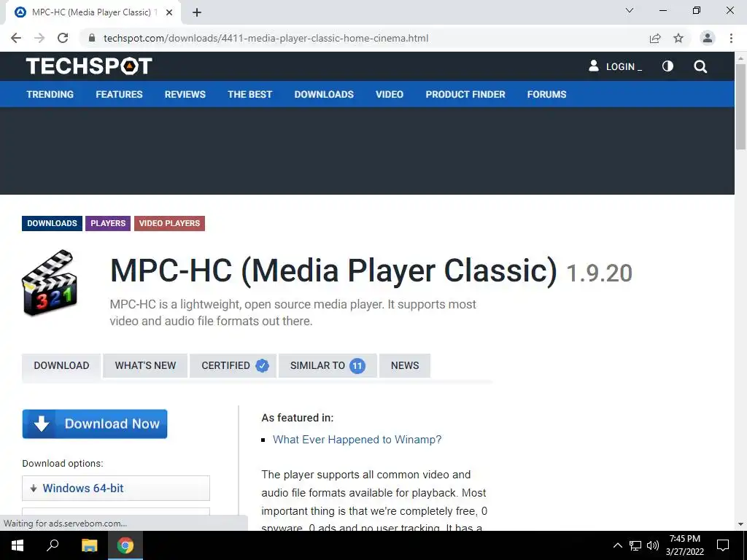This screenshot has width=747, height=560.
Task: Open FORUMS nav item
Action: click(x=546, y=94)
